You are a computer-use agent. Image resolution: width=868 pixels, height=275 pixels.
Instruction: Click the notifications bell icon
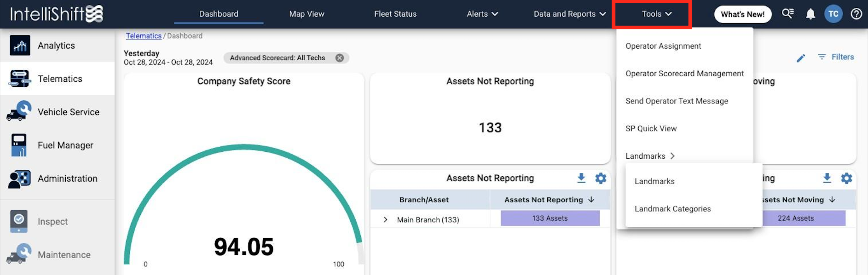coord(810,14)
